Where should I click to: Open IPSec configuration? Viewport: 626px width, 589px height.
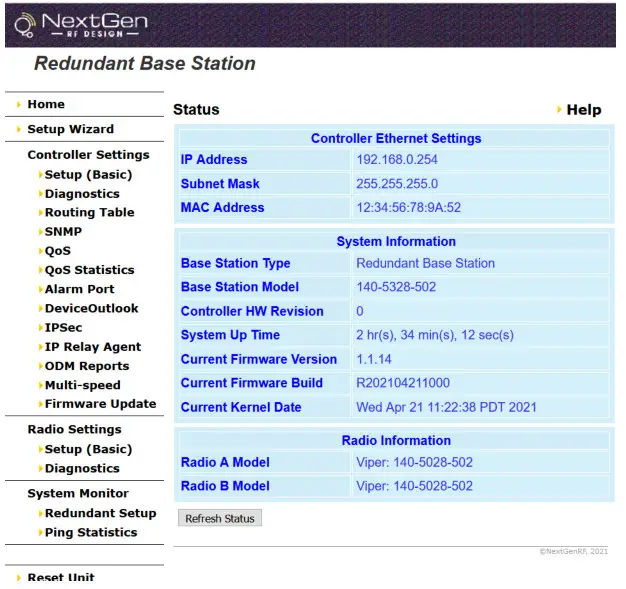[x=63, y=328]
